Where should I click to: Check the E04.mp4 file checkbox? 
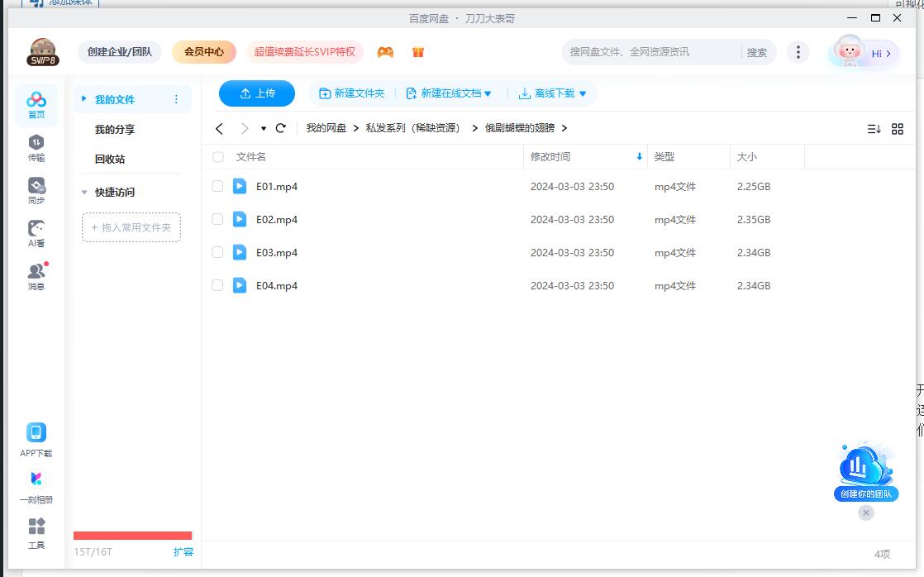(217, 285)
